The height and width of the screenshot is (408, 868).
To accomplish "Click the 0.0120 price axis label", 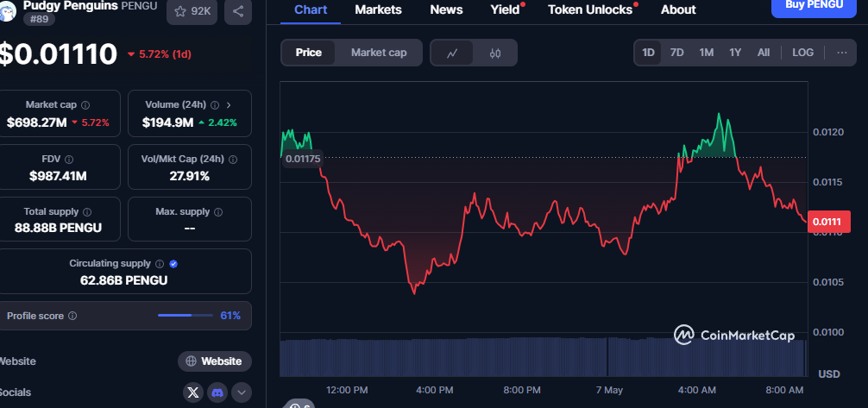I will coord(828,132).
